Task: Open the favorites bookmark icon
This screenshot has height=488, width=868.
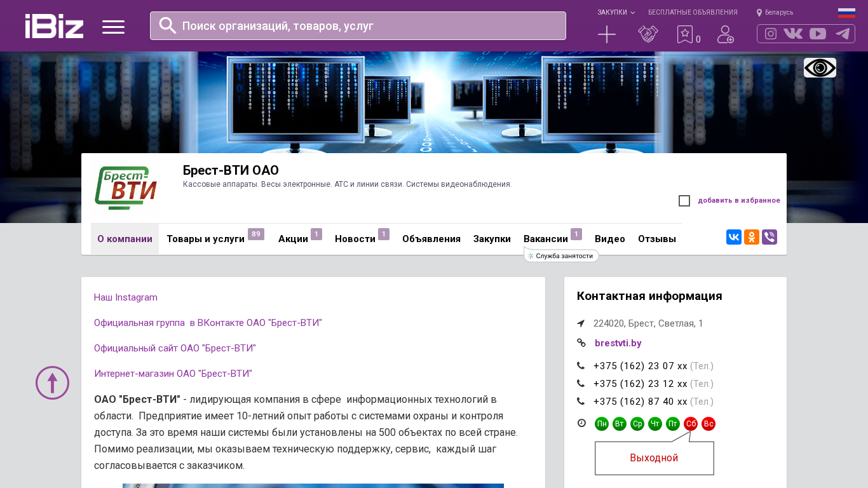Action: tap(685, 34)
